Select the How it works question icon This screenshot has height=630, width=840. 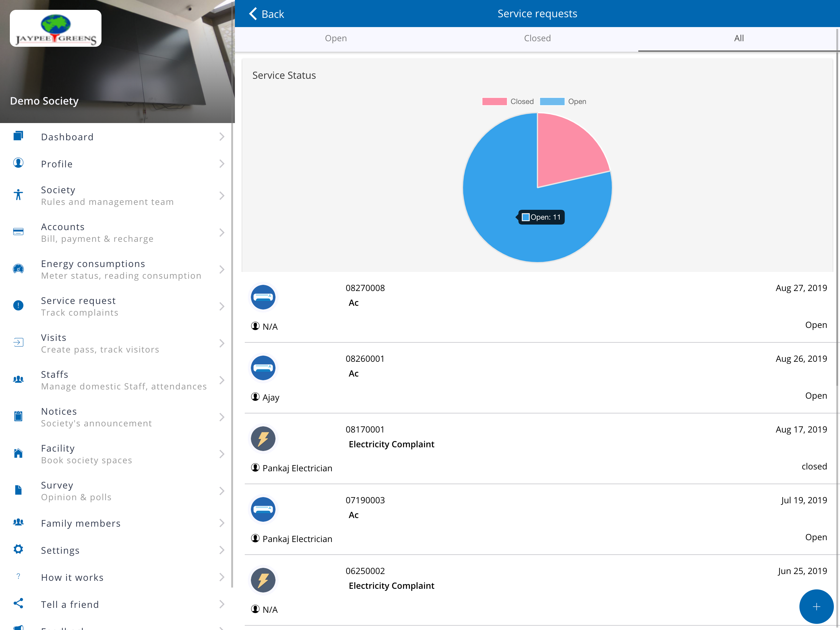tap(18, 576)
